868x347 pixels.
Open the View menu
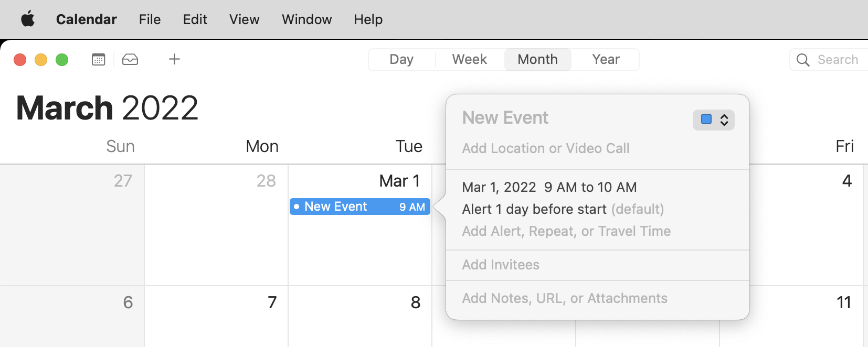[244, 19]
